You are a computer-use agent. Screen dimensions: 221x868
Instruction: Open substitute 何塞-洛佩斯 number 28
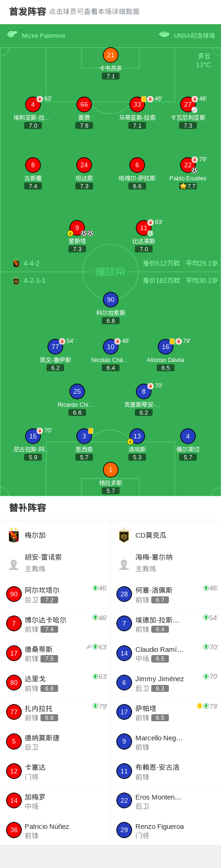166,595
